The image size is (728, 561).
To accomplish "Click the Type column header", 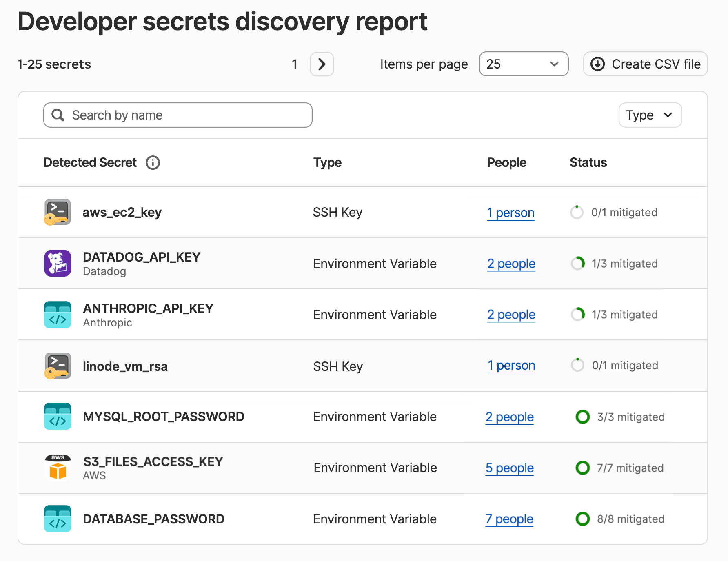I will 327,162.
